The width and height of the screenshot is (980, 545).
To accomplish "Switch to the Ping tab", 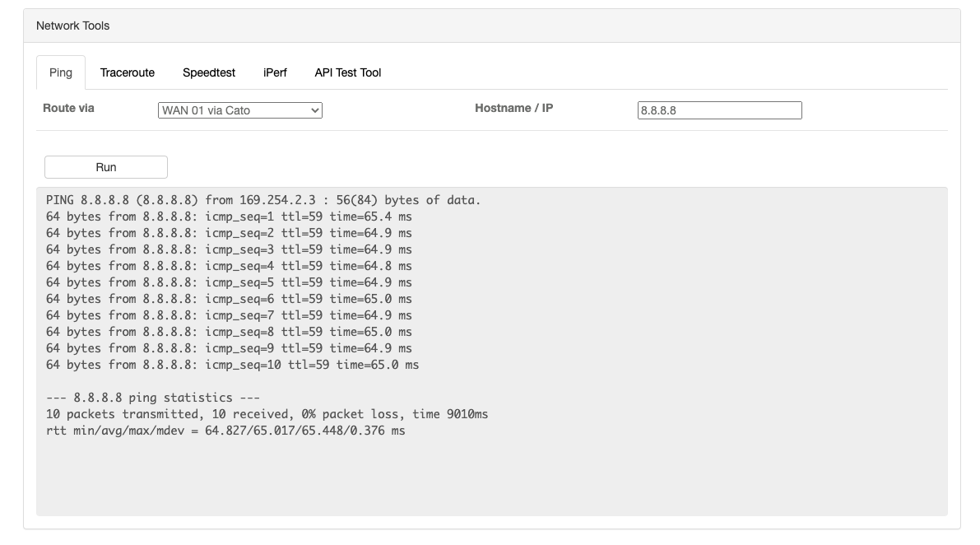I will 61,72.
